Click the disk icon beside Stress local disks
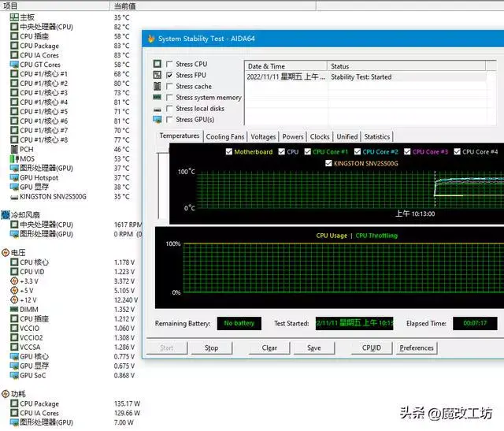The height and width of the screenshot is (431, 504). (x=157, y=110)
